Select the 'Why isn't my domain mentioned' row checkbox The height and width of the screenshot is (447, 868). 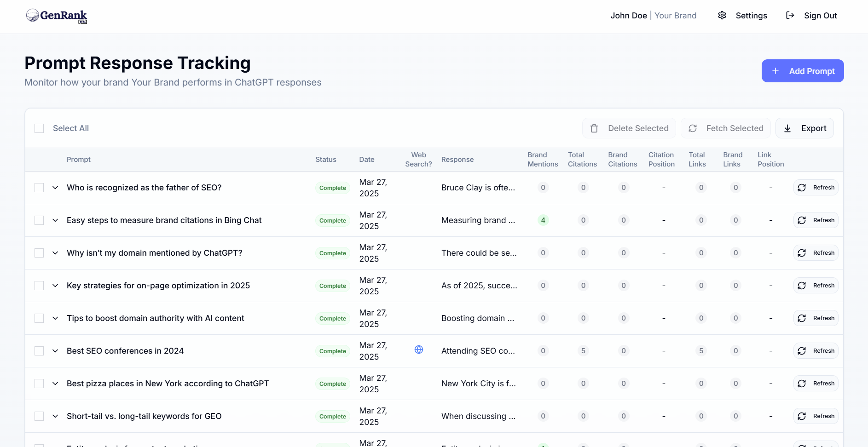click(x=39, y=253)
